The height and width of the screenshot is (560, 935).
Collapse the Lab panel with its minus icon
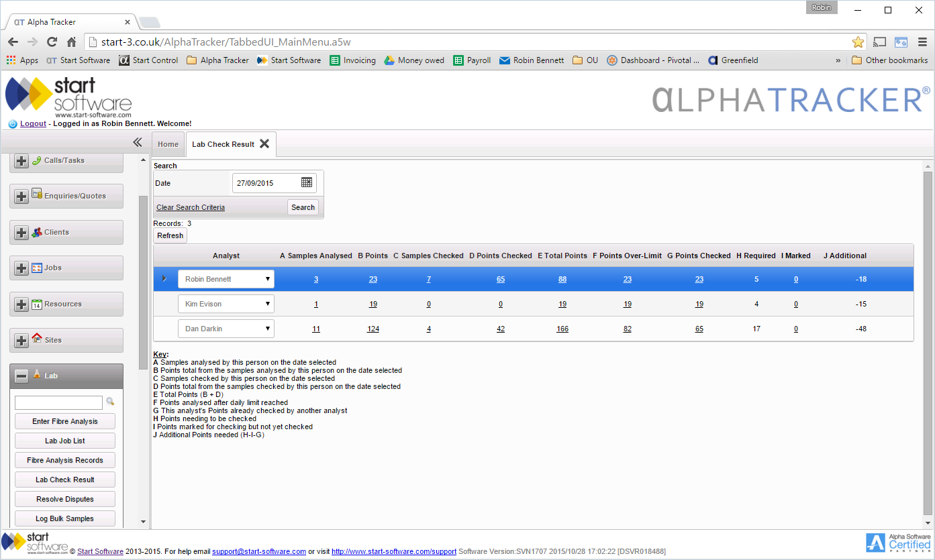[x=21, y=375]
